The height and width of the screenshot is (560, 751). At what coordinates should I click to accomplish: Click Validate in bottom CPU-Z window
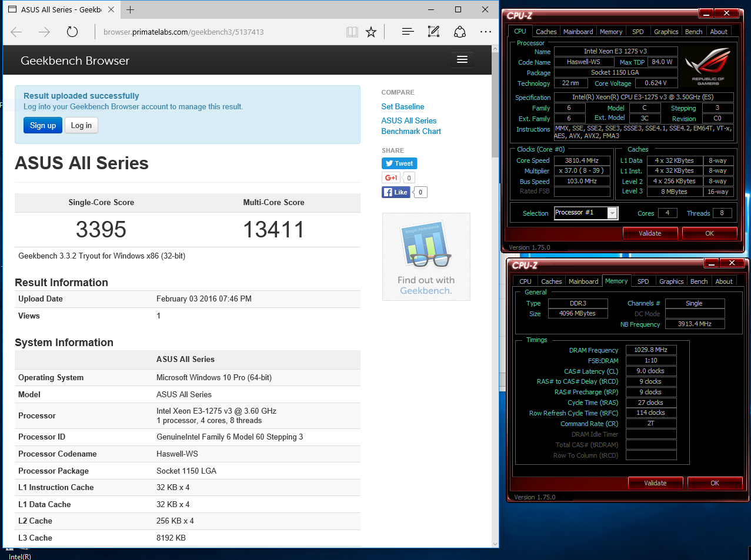[655, 483]
